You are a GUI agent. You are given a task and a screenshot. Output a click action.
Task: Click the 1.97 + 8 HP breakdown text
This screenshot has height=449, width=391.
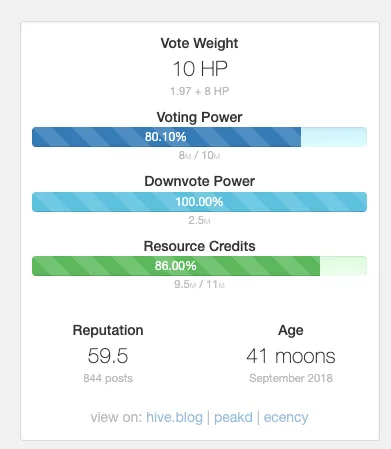coord(199,91)
